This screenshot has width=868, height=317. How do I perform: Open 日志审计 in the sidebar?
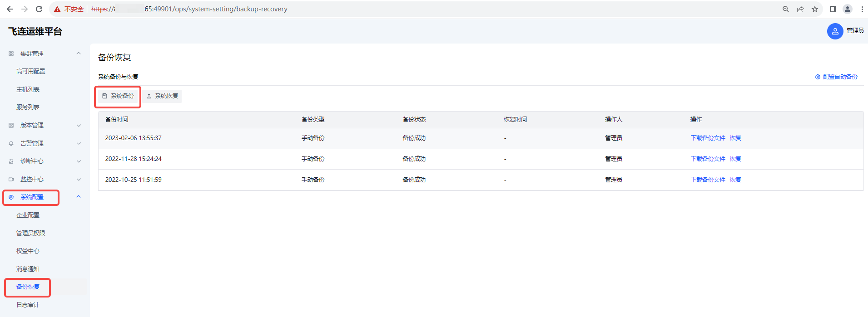[x=28, y=305]
